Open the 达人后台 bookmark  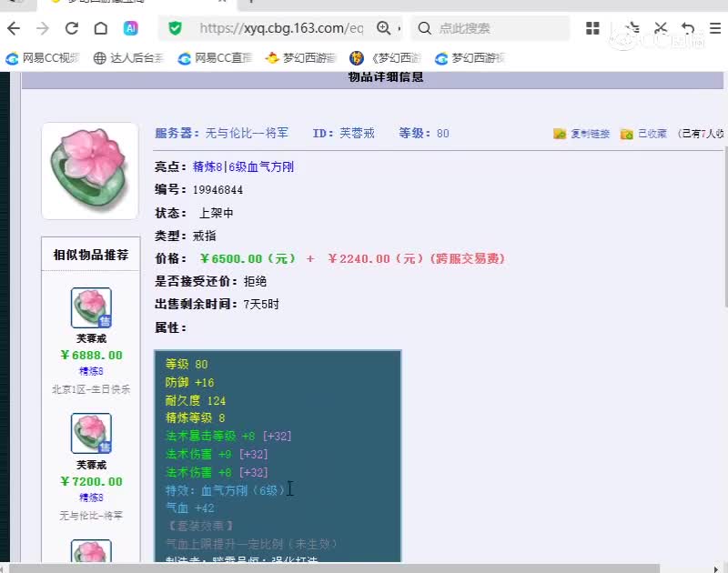[128, 58]
